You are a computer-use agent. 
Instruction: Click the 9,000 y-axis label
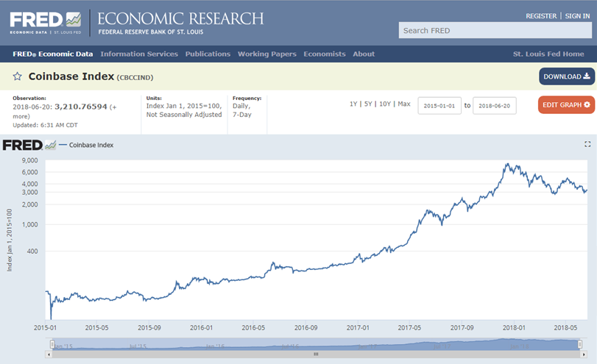coord(29,160)
